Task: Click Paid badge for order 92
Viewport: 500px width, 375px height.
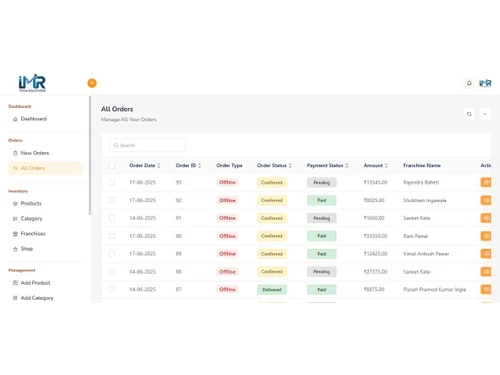Action: coord(322,200)
